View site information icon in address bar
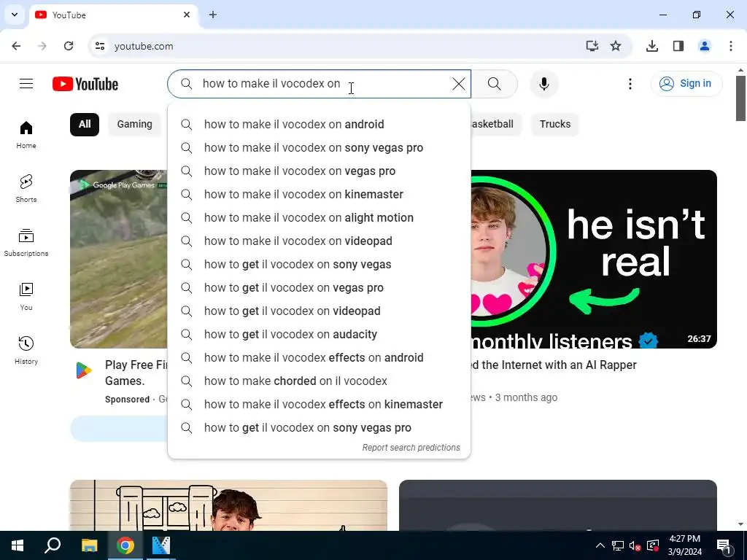747x560 pixels. 99,46
